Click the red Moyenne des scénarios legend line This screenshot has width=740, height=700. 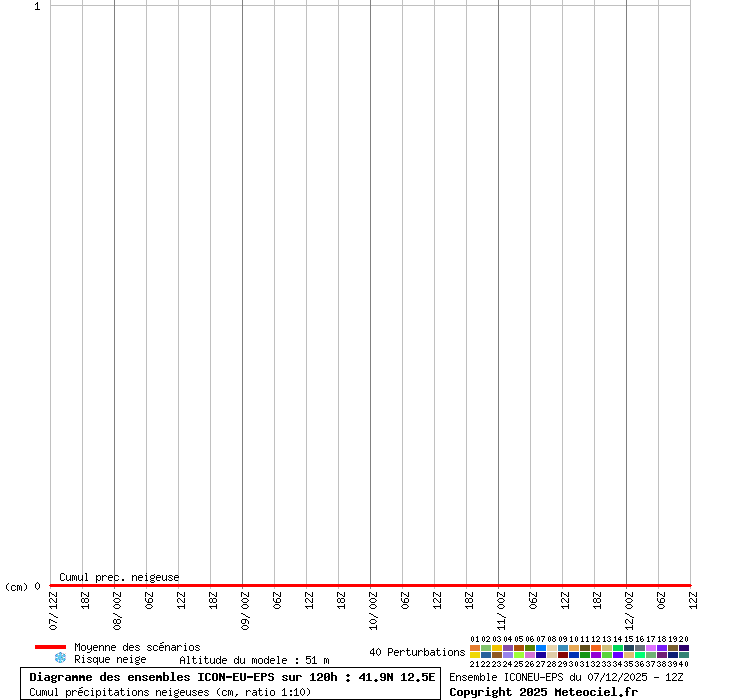[50, 647]
